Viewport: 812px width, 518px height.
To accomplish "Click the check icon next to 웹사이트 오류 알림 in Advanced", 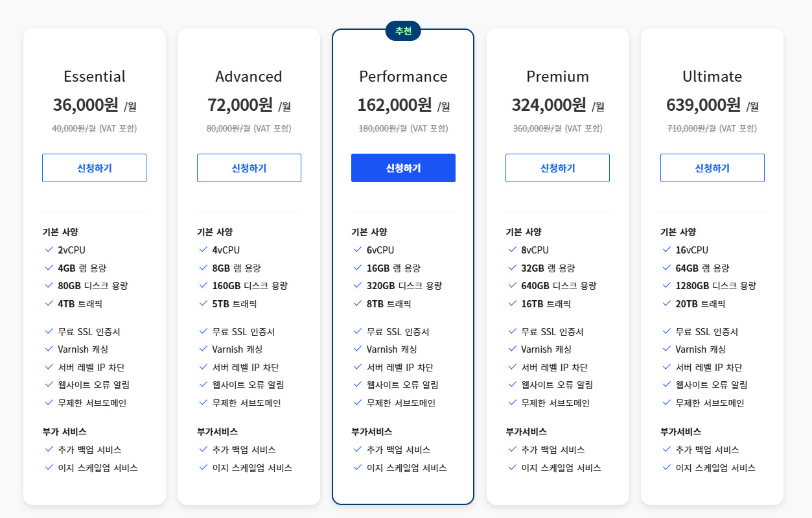I will click(x=203, y=384).
